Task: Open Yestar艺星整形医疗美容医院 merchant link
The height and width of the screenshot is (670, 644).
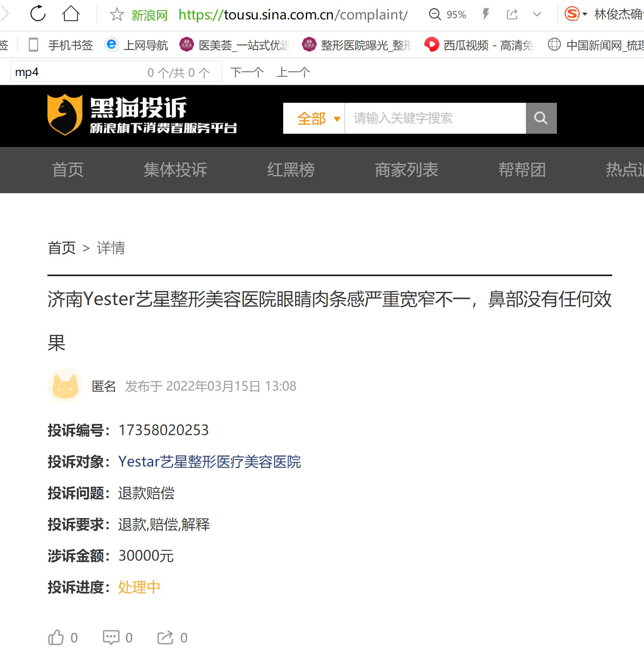Action: point(210,462)
